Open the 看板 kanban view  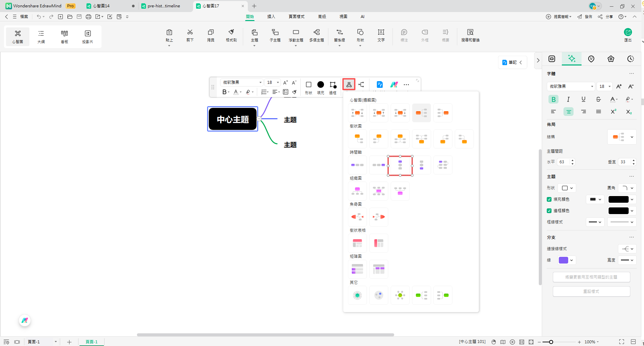(x=64, y=36)
